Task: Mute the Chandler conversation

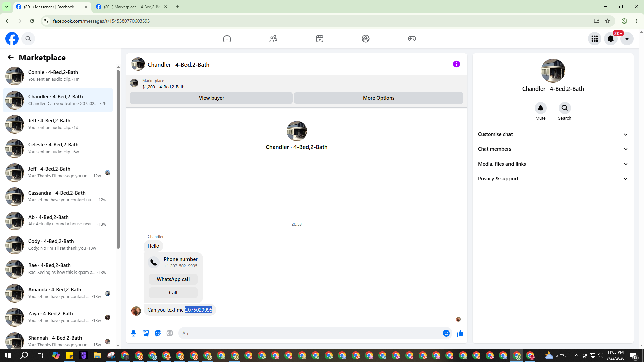Action: coord(541,108)
